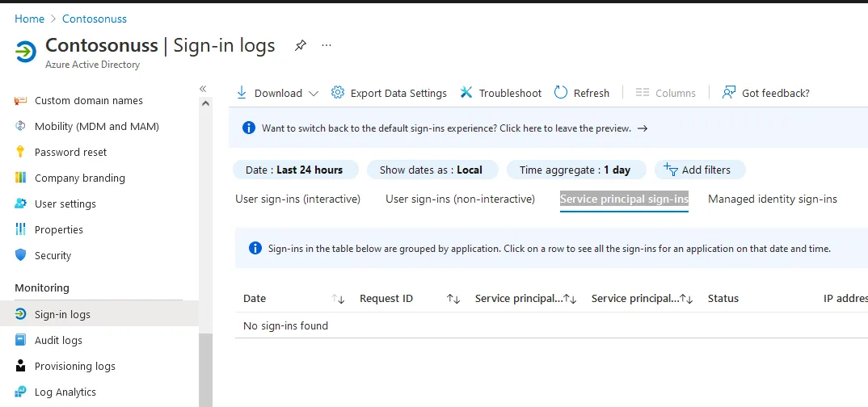Click the info icon in preview banner

point(249,128)
